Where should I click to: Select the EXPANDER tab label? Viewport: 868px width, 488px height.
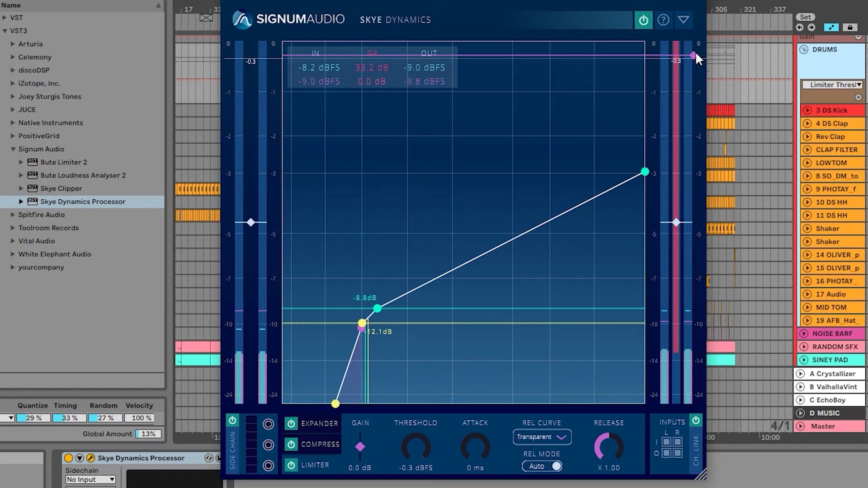coord(320,422)
